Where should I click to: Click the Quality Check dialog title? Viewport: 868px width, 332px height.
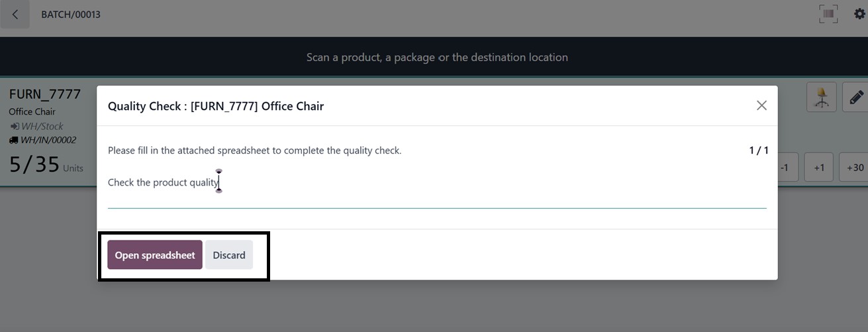[216, 106]
